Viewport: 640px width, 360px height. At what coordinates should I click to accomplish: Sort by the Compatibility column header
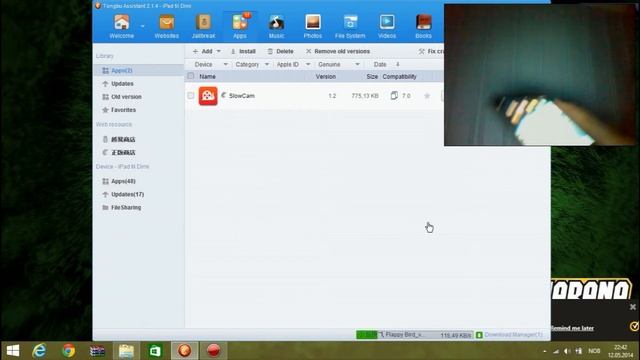[x=399, y=76]
